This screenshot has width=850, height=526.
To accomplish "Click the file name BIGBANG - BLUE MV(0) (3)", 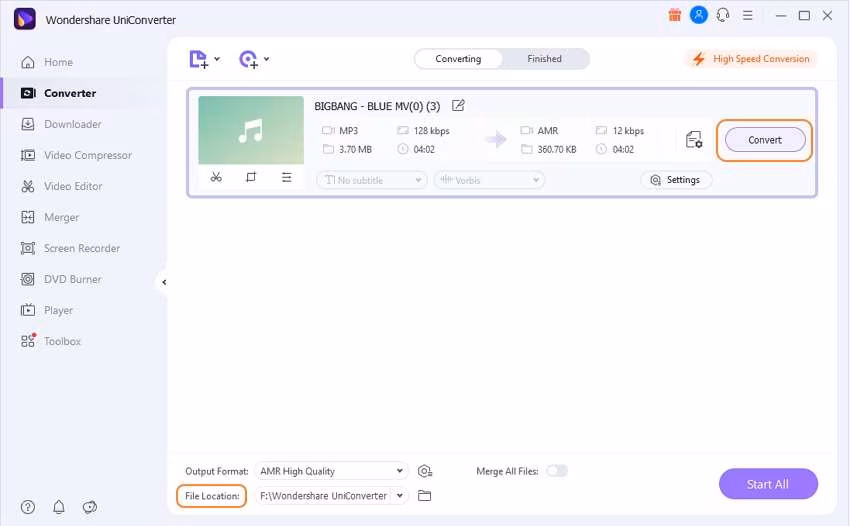I will pyautogui.click(x=377, y=106).
